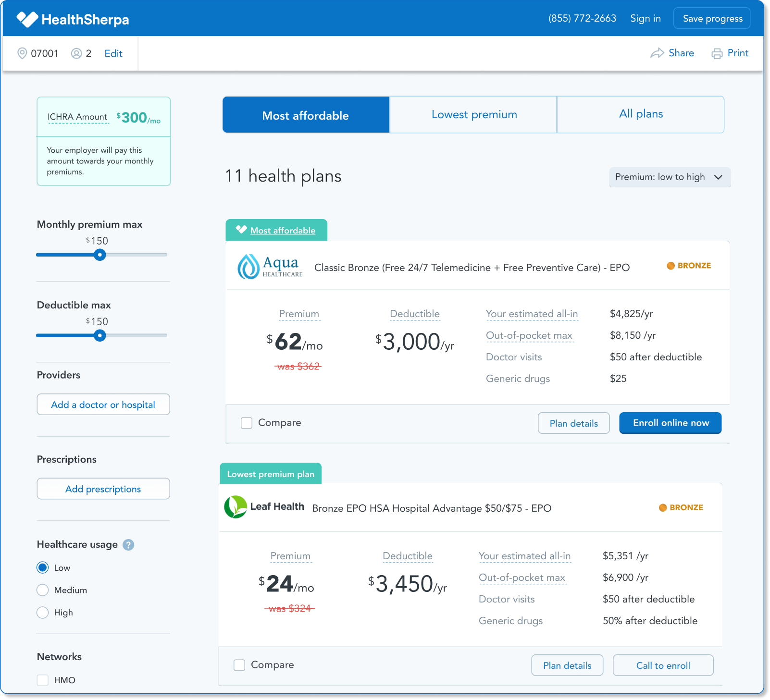Click the Monthly premium max slider handle
Screen dimensions: 770x700
click(x=100, y=255)
